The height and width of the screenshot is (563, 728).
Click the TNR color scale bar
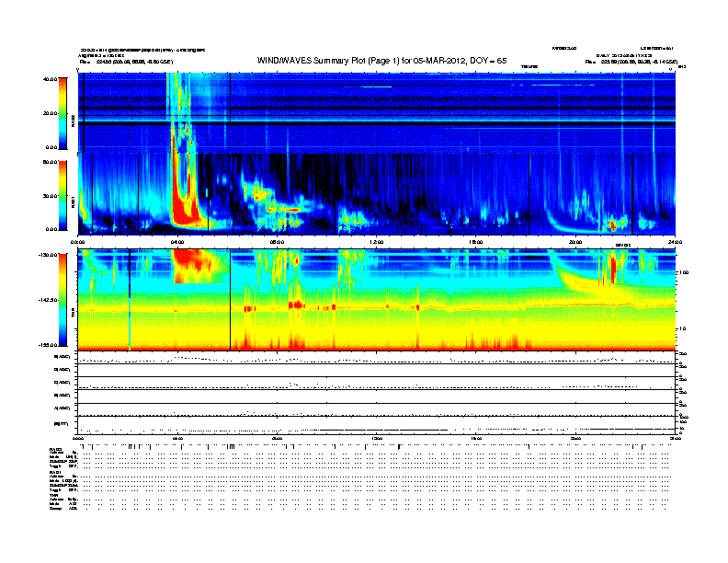(x=63, y=300)
